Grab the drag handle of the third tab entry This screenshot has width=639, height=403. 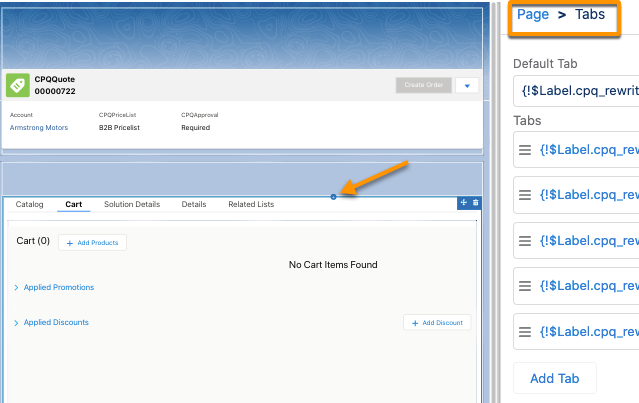click(525, 241)
